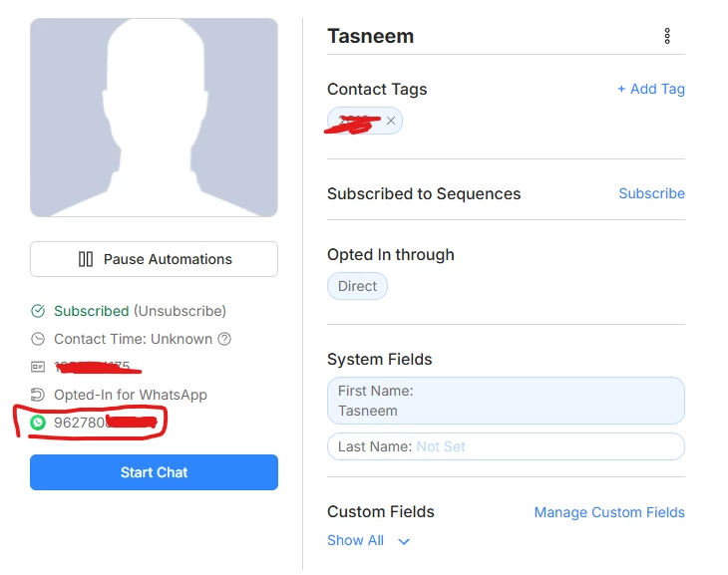This screenshot has width=728, height=575.
Task: Remove the contact tag with X icon
Action: pyautogui.click(x=391, y=121)
